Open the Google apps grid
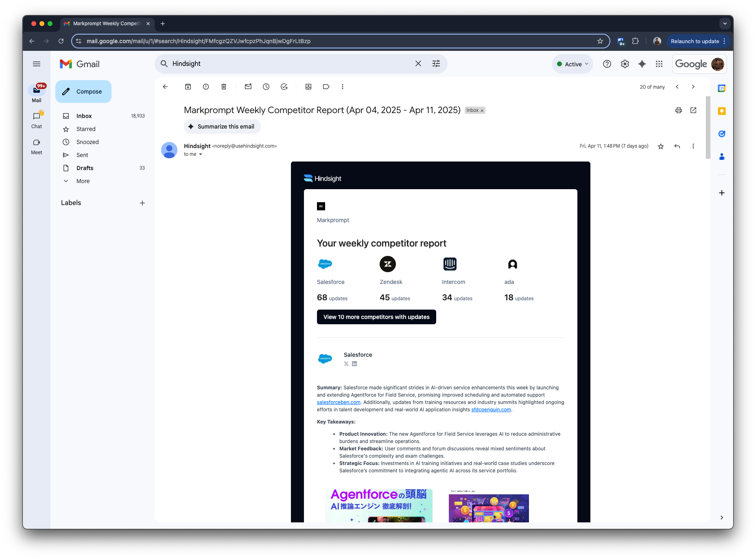 click(x=659, y=64)
